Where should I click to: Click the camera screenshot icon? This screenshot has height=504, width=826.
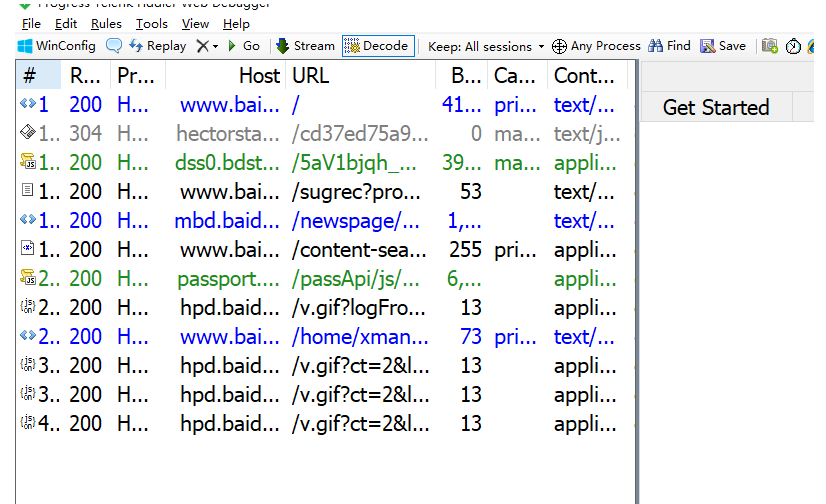(770, 46)
